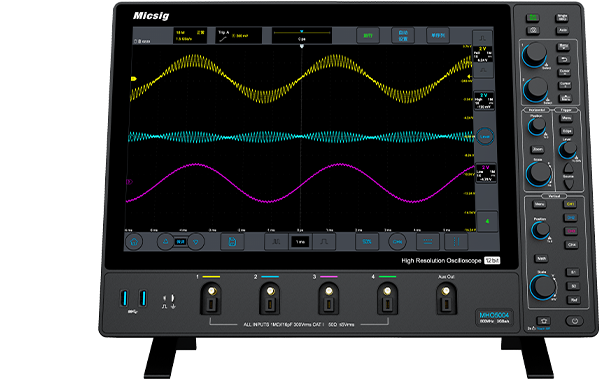Tap the power button on the panel
The image size is (600, 380).
(x=574, y=321)
